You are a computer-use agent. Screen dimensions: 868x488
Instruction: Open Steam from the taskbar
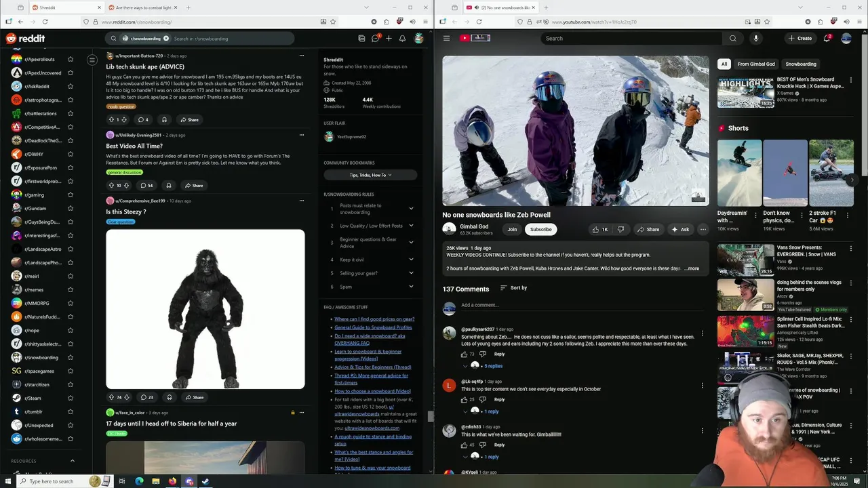pyautogui.click(x=205, y=481)
